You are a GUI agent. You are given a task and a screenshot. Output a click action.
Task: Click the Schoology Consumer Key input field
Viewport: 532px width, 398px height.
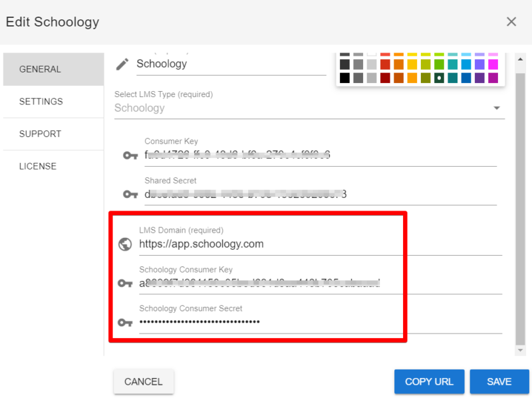coord(321,283)
